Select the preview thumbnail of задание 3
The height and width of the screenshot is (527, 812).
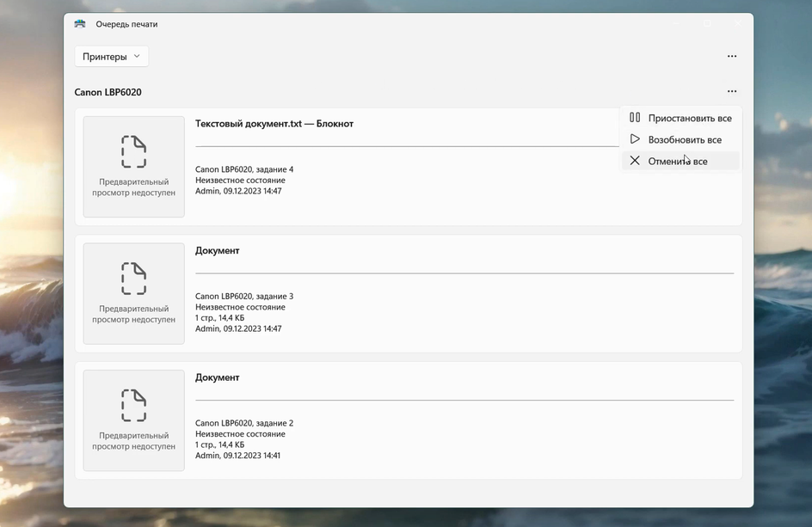coord(133,293)
